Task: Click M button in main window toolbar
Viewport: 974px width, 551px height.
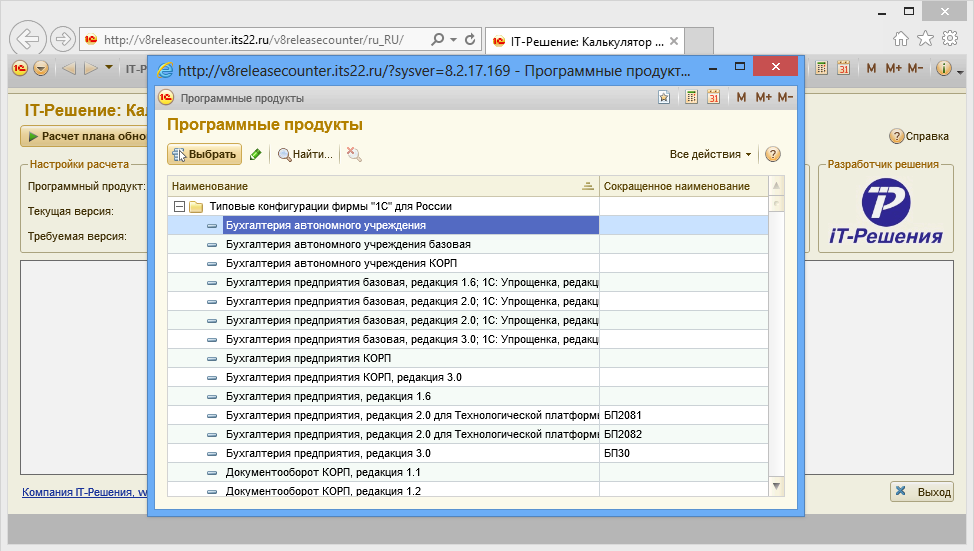Action: (871, 68)
